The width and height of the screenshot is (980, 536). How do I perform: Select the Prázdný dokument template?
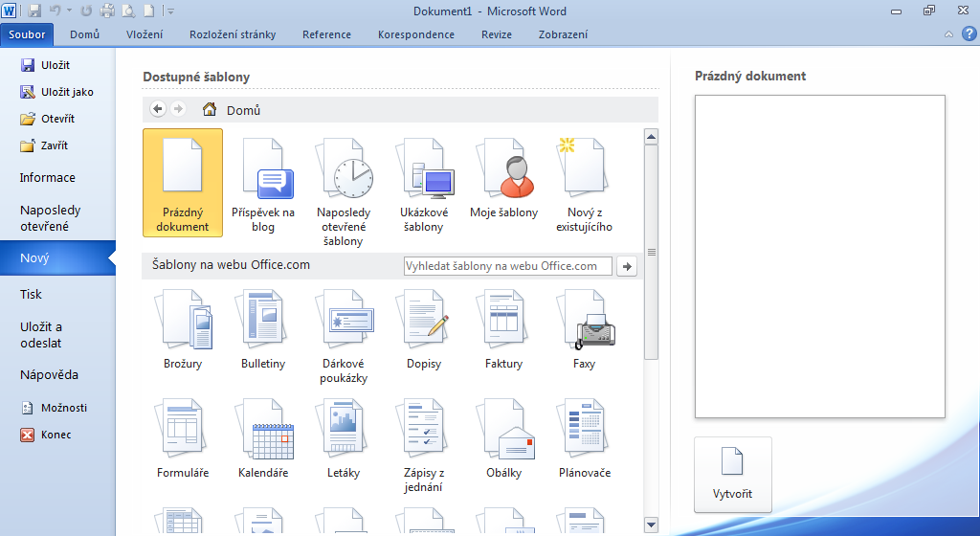(183, 183)
